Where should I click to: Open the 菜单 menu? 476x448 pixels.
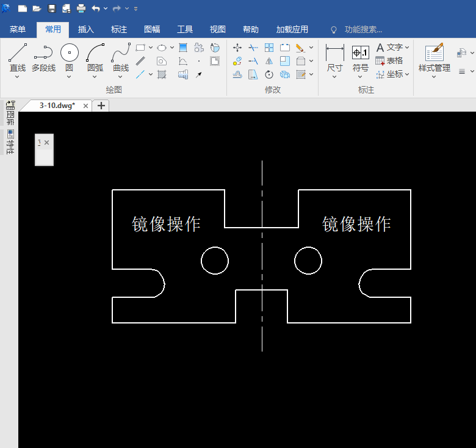(x=18, y=29)
